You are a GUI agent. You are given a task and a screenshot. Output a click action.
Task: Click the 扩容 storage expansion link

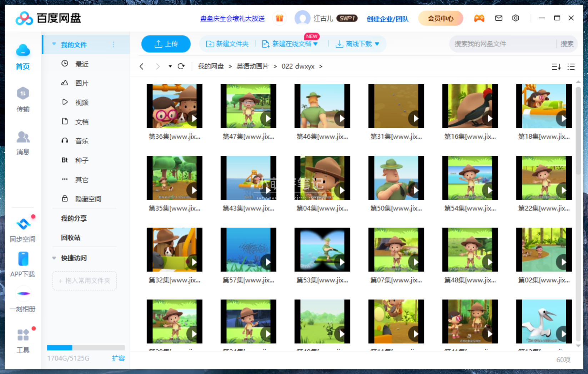click(119, 358)
